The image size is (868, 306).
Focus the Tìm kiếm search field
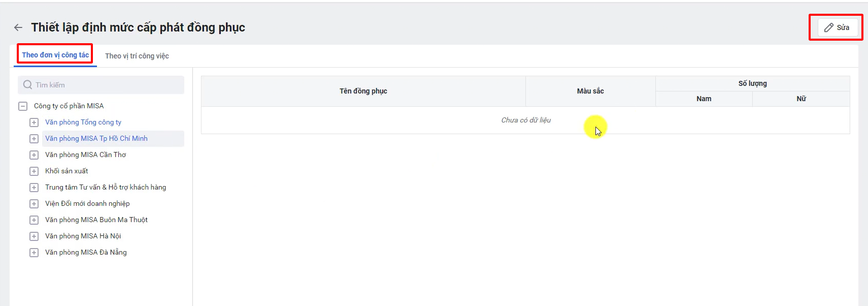107,85
